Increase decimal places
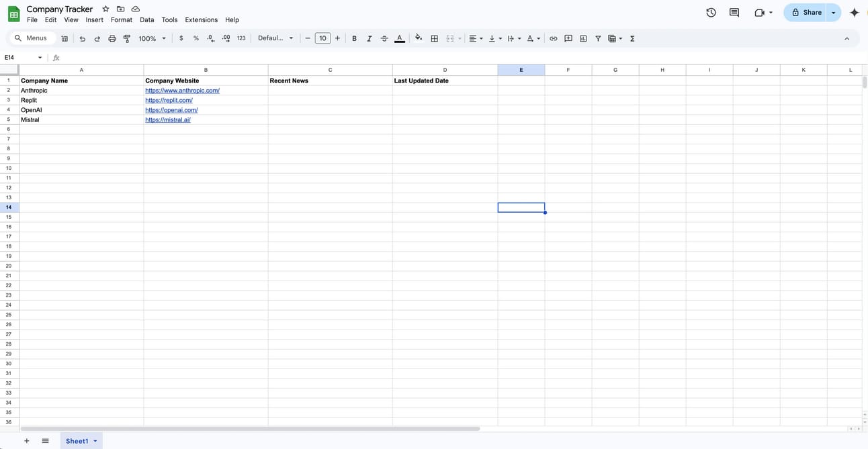This screenshot has height=449, width=868. coord(226,38)
